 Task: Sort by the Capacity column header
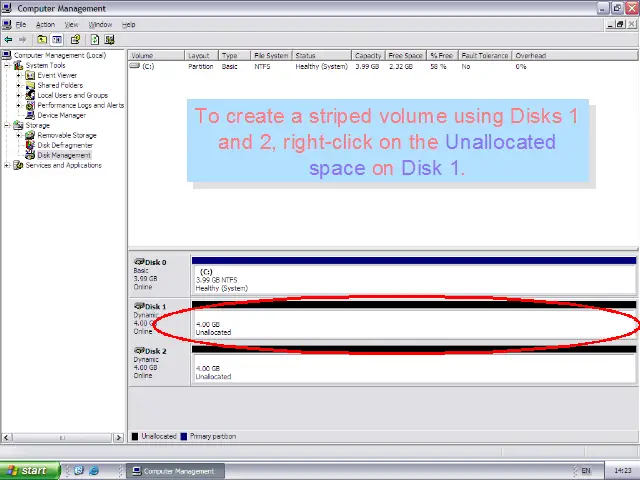(x=368, y=56)
